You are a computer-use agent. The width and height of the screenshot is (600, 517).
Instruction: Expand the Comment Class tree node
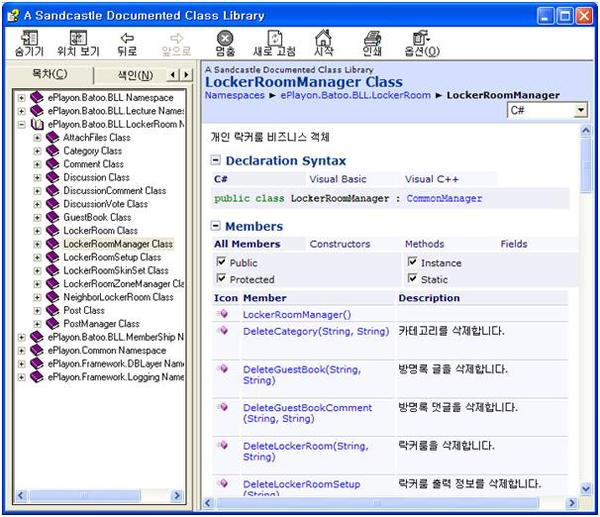click(37, 165)
